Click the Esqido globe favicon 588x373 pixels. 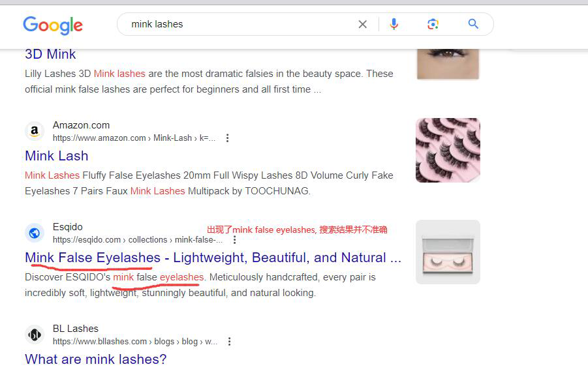35,233
